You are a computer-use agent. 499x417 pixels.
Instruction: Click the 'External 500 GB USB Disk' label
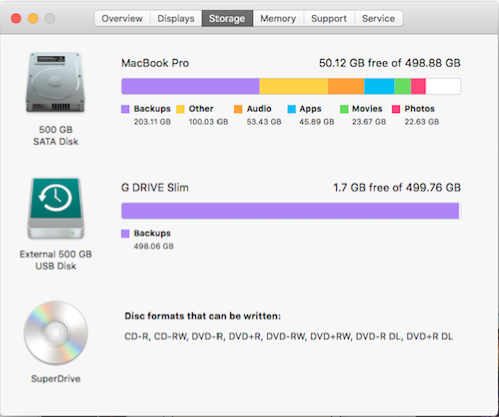click(56, 260)
